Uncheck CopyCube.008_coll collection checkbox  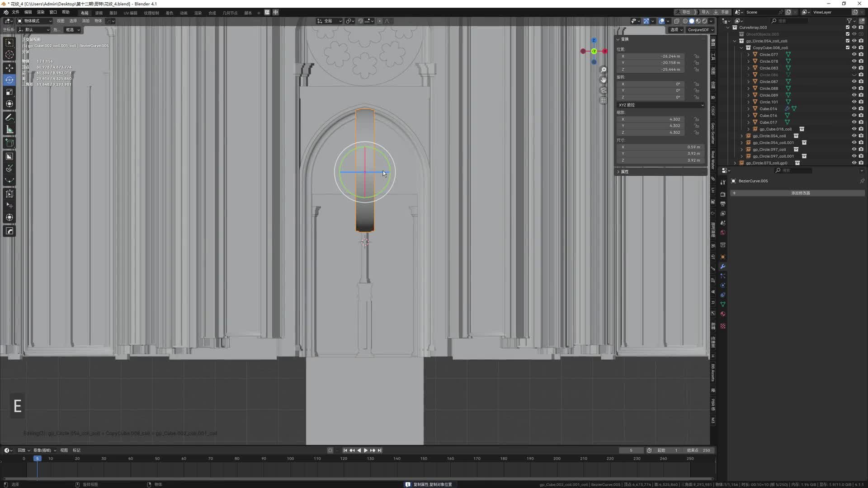(x=848, y=48)
